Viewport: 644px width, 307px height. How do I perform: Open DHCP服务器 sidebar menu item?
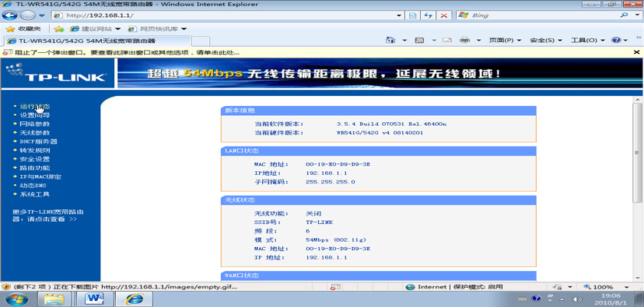point(38,141)
